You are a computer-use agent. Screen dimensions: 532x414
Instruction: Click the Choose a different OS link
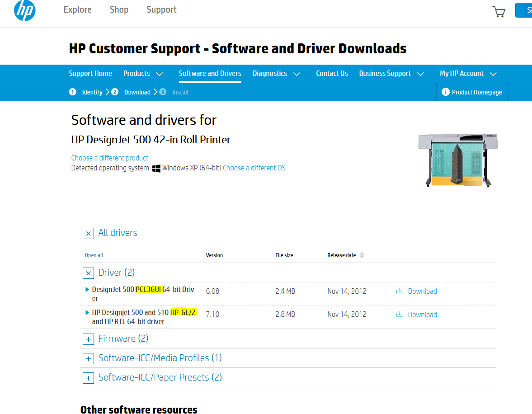point(254,168)
